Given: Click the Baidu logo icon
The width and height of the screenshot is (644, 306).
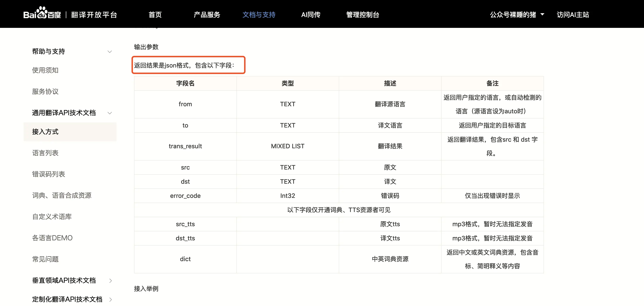Looking at the screenshot, I should tap(42, 13).
